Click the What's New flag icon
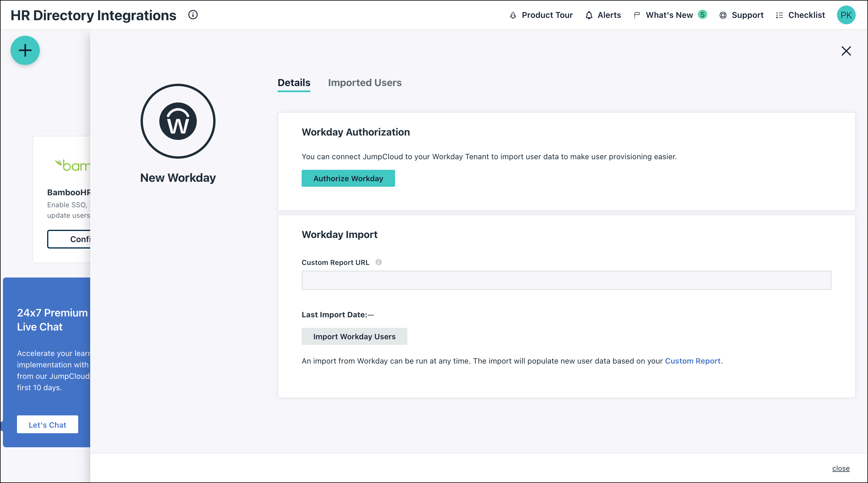This screenshot has width=868, height=483. [637, 15]
